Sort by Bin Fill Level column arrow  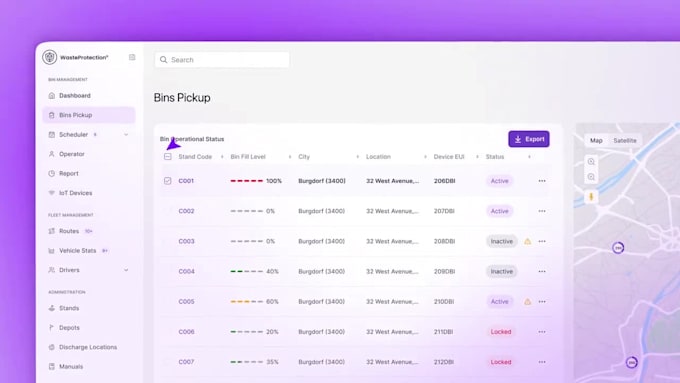[290, 157]
